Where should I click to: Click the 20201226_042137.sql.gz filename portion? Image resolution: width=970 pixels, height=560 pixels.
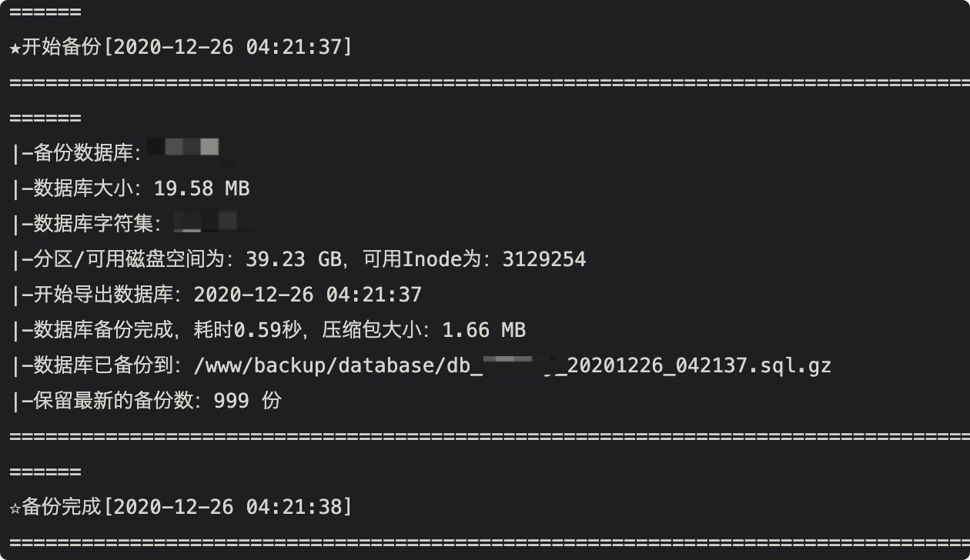[699, 365]
